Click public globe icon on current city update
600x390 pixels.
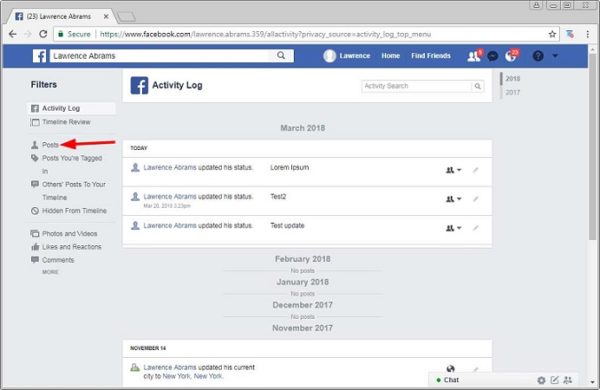tap(450, 369)
